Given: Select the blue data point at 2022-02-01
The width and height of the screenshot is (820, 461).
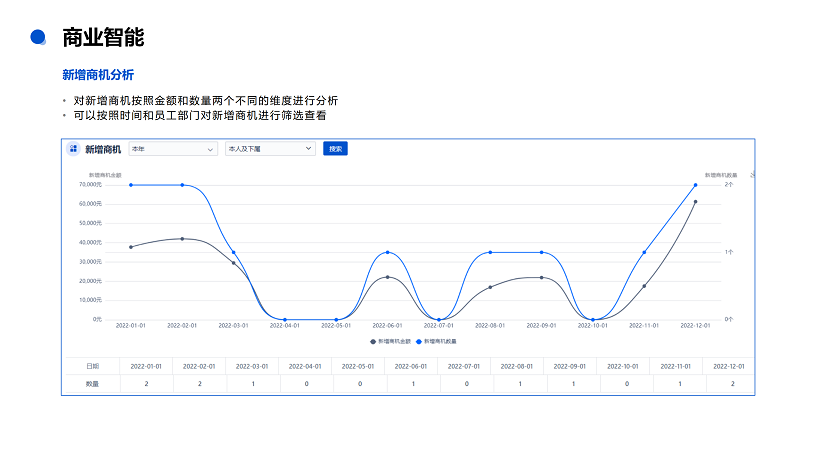Looking at the screenshot, I should [182, 185].
